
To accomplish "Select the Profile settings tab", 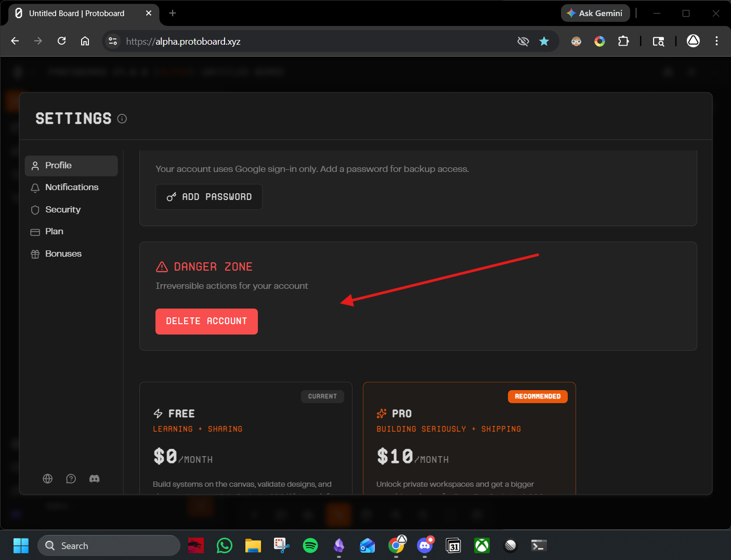I will point(71,166).
